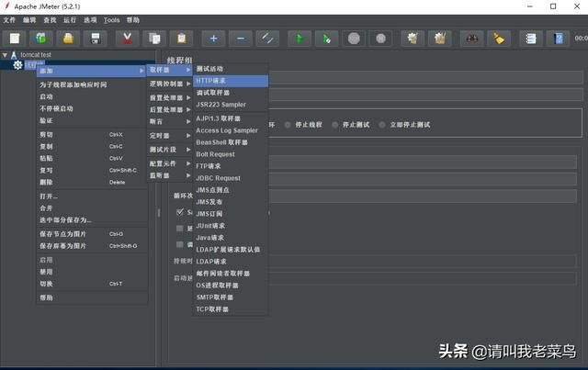Choose Access Log Sampler entry
This screenshot has height=370, width=588.
pos(231,130)
